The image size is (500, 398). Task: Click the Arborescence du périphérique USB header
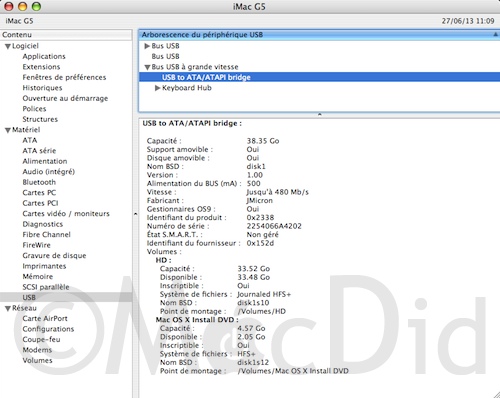319,35
